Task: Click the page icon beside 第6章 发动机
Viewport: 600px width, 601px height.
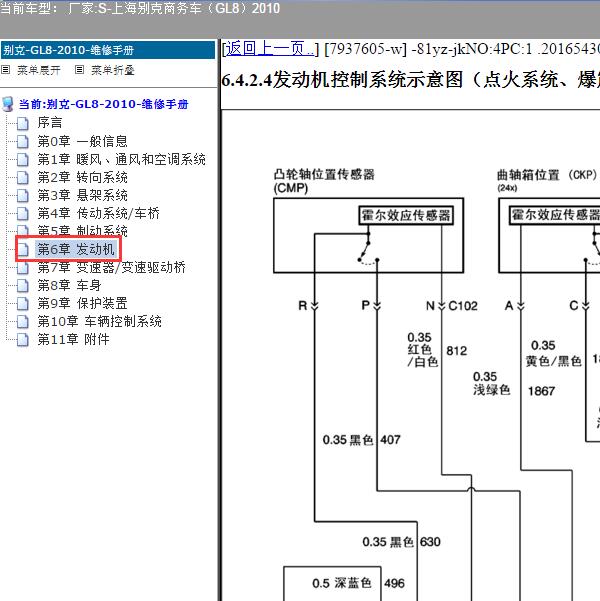Action: point(23,249)
